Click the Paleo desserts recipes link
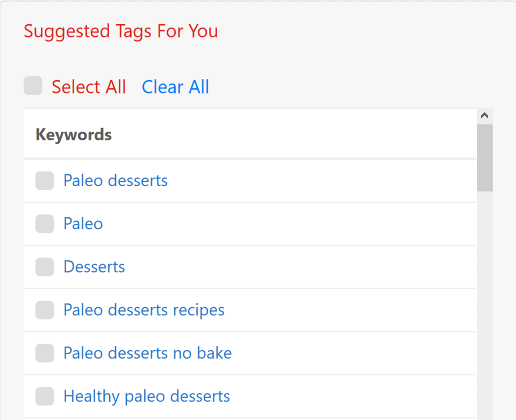 click(x=144, y=310)
